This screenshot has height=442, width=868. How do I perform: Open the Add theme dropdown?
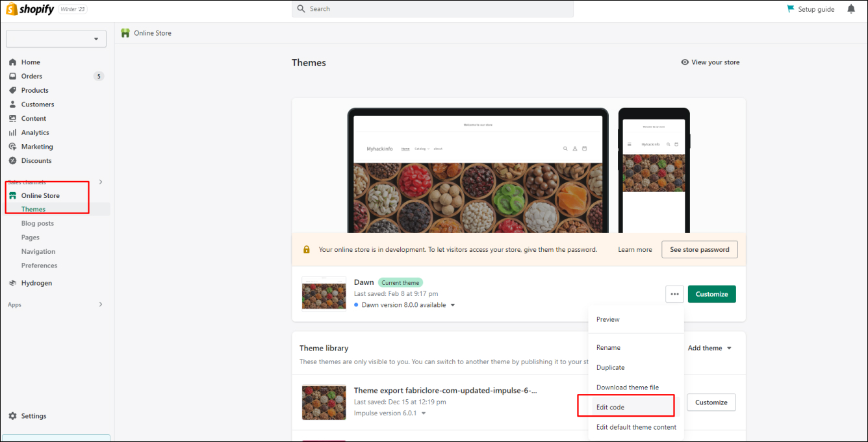(x=709, y=348)
